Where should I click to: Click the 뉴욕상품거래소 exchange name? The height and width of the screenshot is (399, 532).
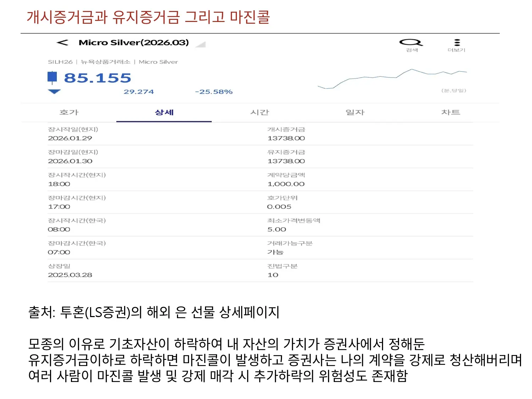click(x=106, y=62)
